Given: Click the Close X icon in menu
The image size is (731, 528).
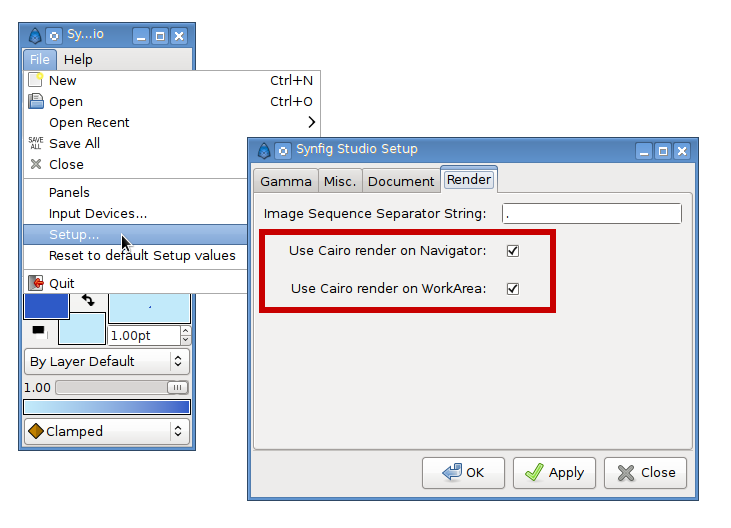Looking at the screenshot, I should (x=35, y=164).
